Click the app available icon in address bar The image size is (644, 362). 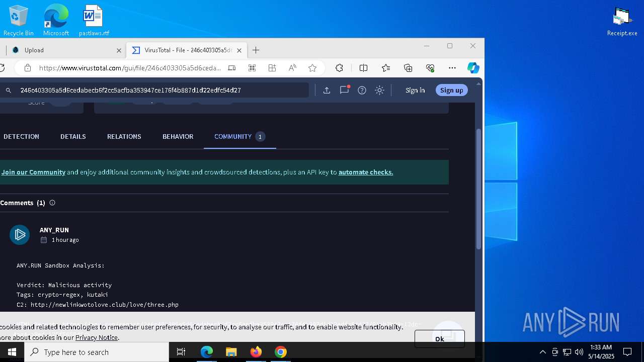point(232,68)
